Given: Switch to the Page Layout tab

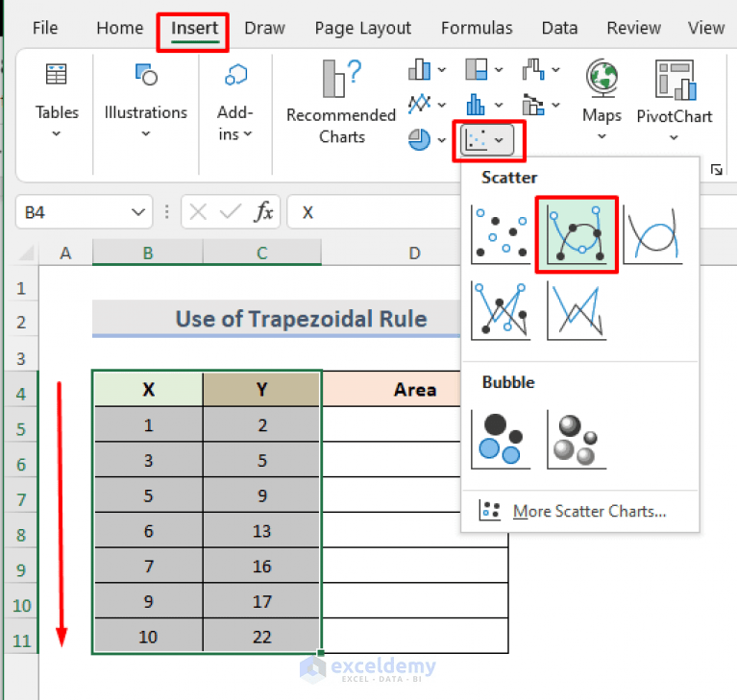Looking at the screenshot, I should coord(363,28).
